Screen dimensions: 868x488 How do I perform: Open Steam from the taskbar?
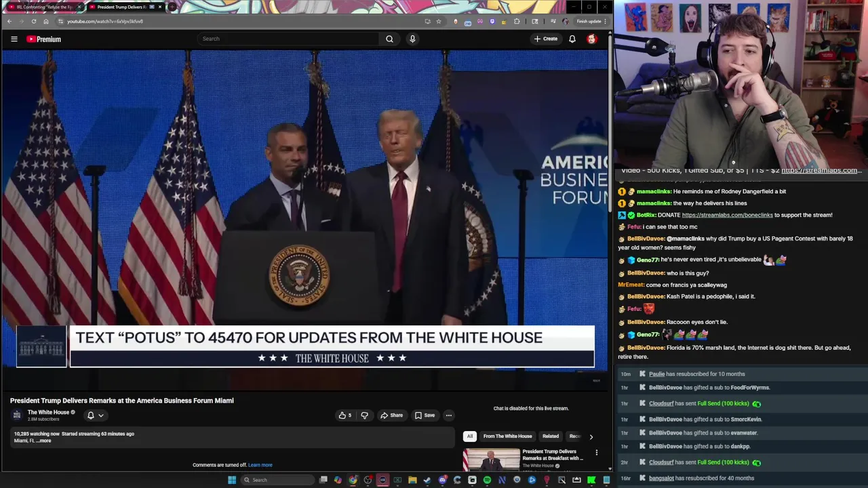[x=427, y=480]
